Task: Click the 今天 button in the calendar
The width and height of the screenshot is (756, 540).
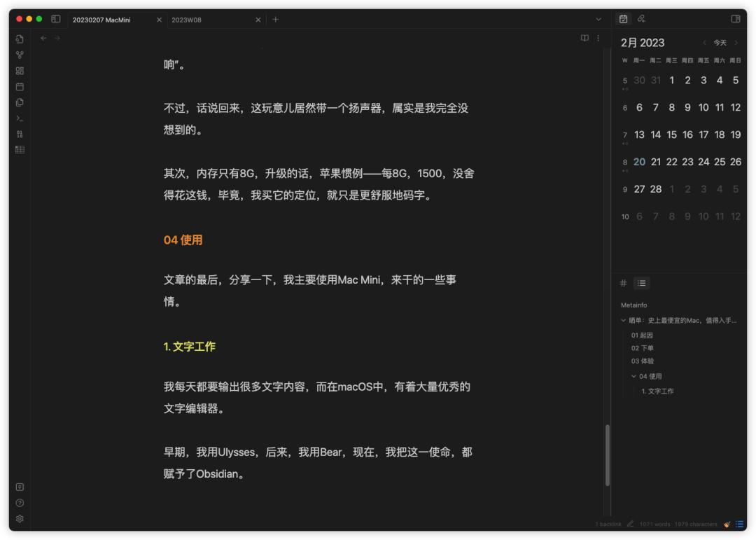Action: (x=720, y=43)
